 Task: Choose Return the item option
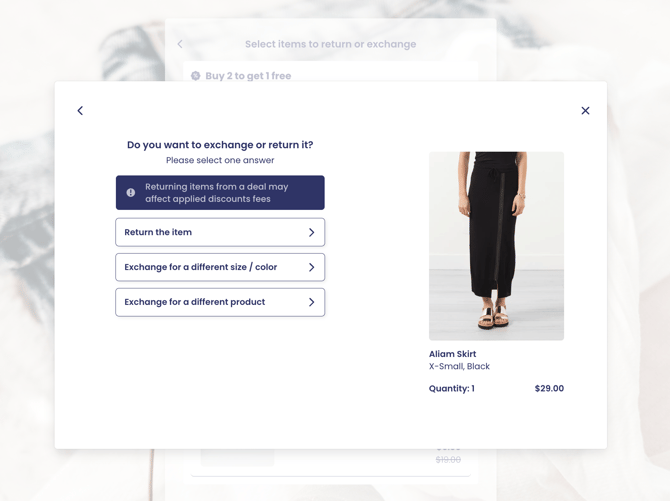(x=220, y=232)
